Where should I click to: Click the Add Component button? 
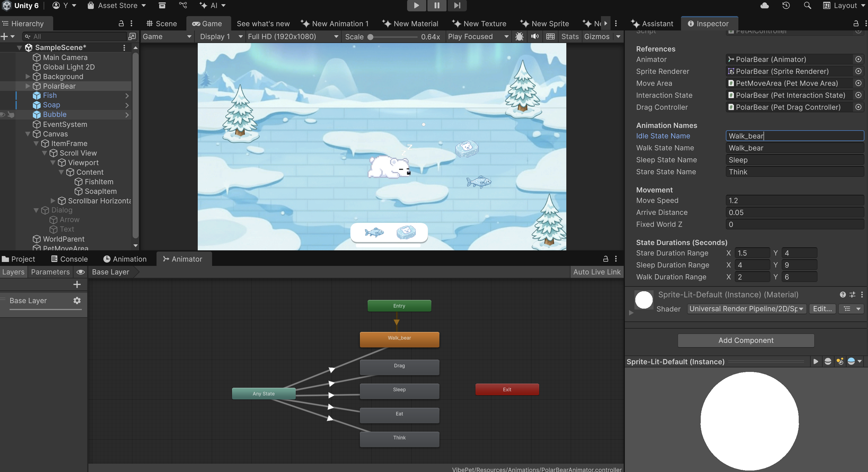point(746,340)
